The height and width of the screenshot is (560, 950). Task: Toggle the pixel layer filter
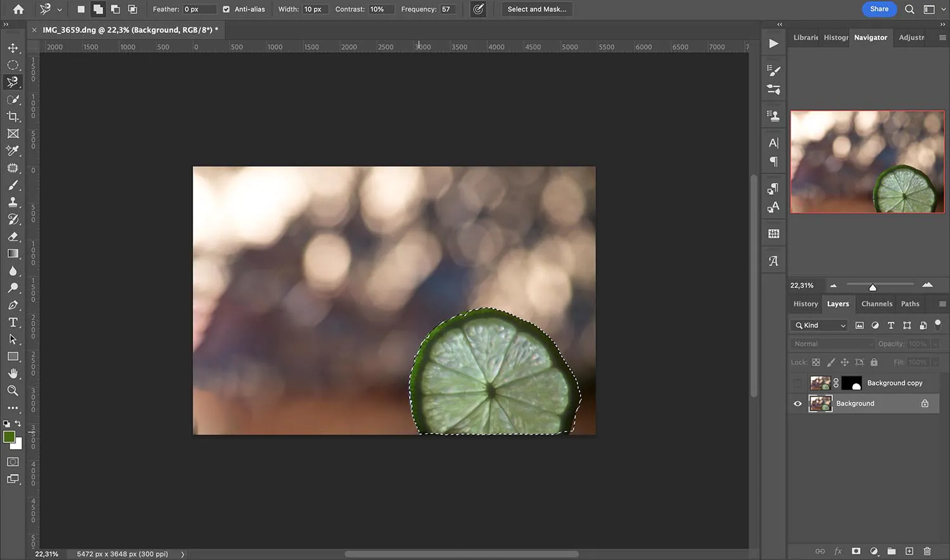click(859, 325)
